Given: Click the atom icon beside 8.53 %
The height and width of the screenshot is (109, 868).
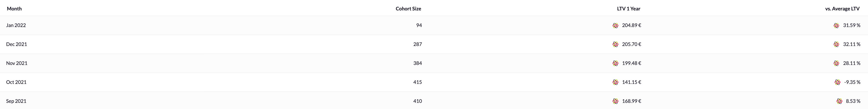Looking at the screenshot, I should coord(839,101).
